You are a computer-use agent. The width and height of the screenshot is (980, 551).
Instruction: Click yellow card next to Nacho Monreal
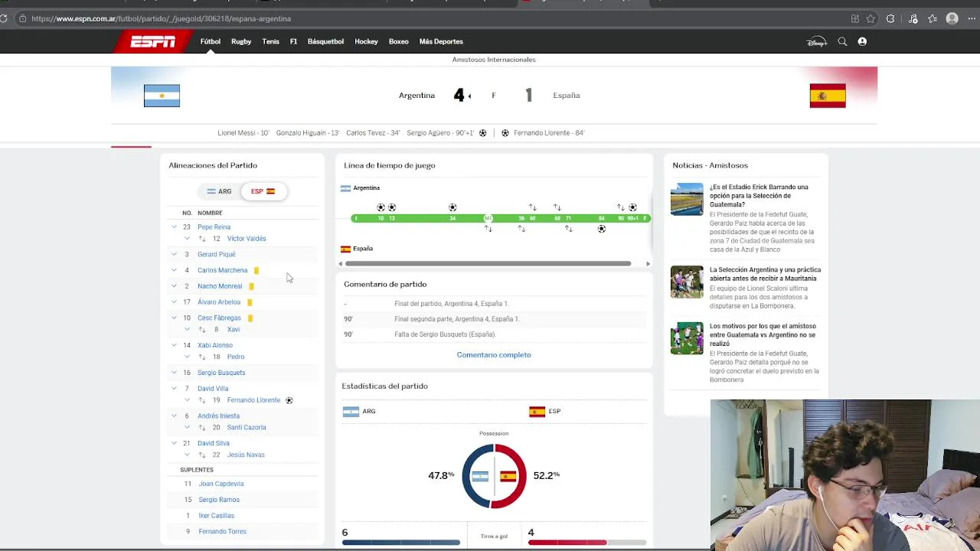[x=251, y=286]
